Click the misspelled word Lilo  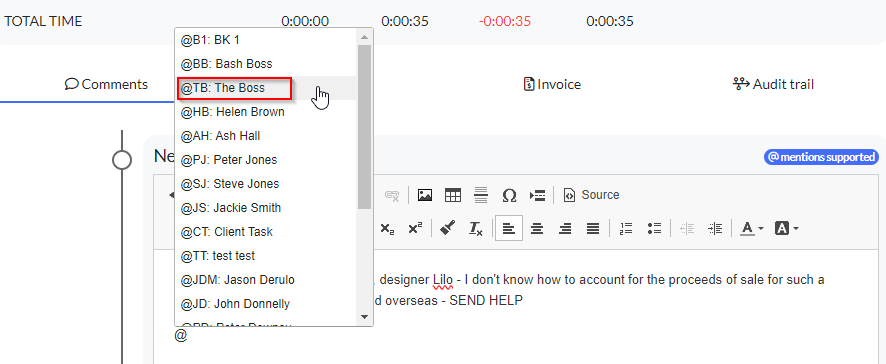pos(443,279)
